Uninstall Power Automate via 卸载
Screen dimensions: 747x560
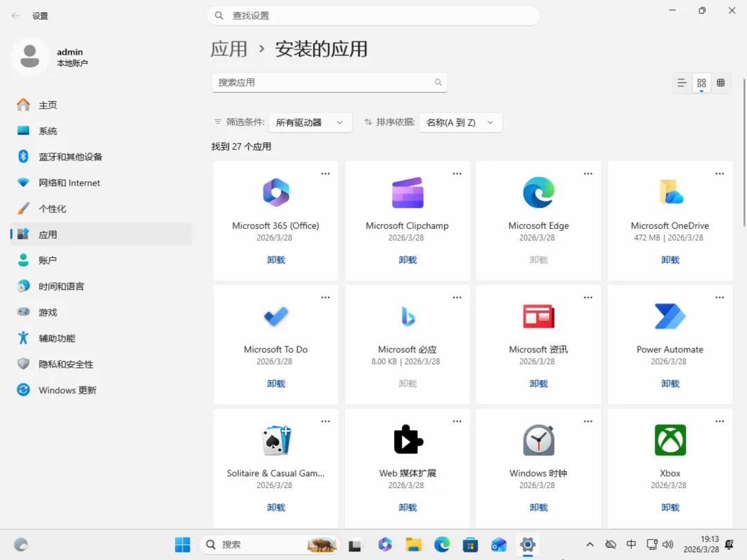point(670,384)
